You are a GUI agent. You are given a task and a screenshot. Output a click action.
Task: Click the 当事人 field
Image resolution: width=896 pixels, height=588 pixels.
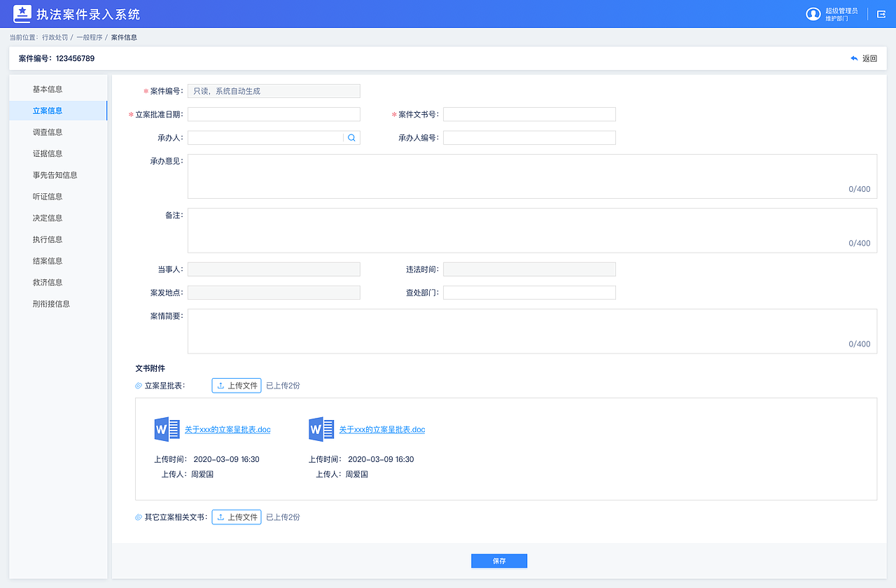[274, 269]
